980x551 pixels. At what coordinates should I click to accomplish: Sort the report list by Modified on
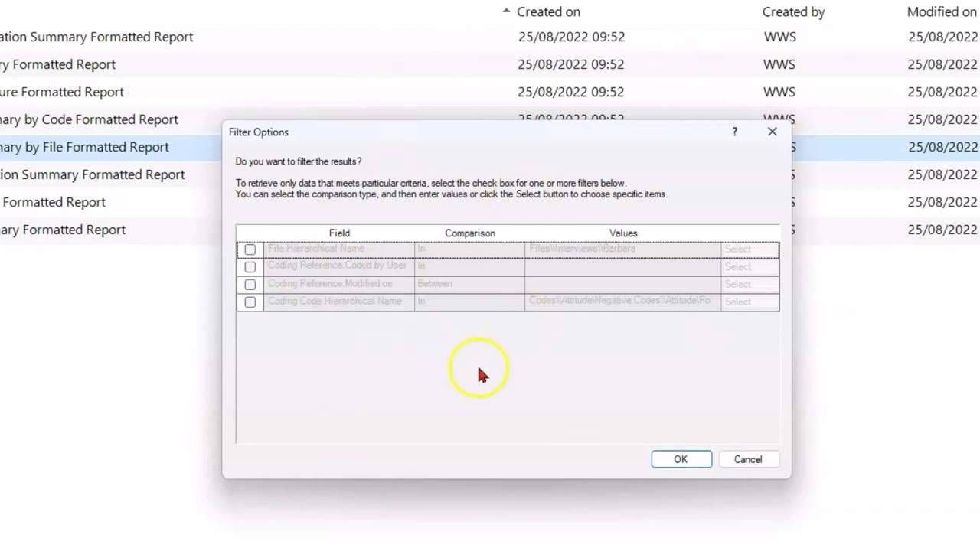[942, 11]
